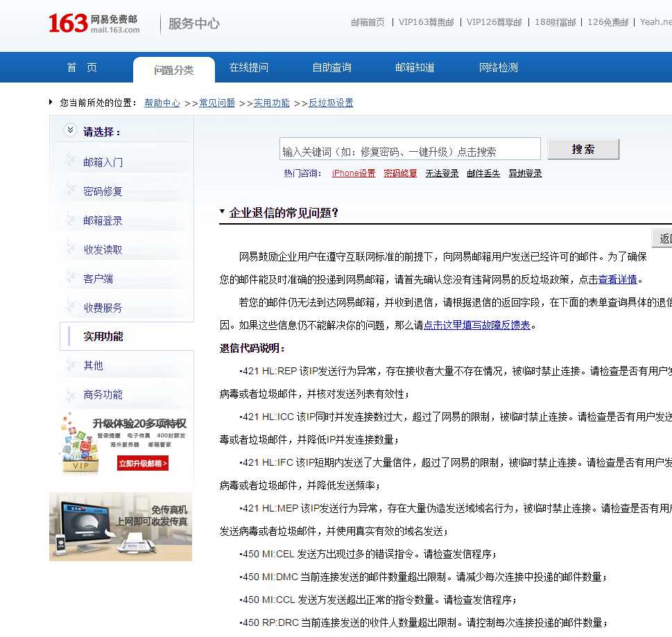Click the red 立即升级邮箱 button
Image resolution: width=672 pixels, height=637 pixels.
pyautogui.click(x=143, y=463)
